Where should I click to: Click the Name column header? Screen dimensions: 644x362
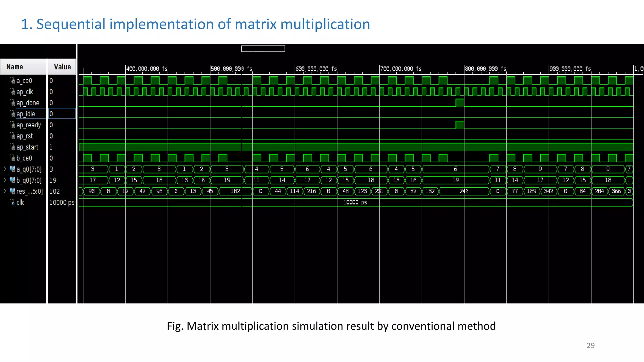point(23,67)
